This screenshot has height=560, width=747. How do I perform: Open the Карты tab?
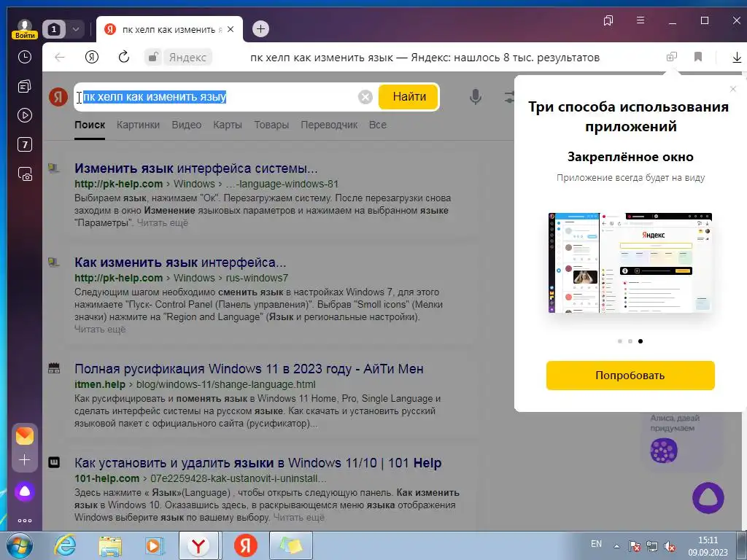click(228, 125)
